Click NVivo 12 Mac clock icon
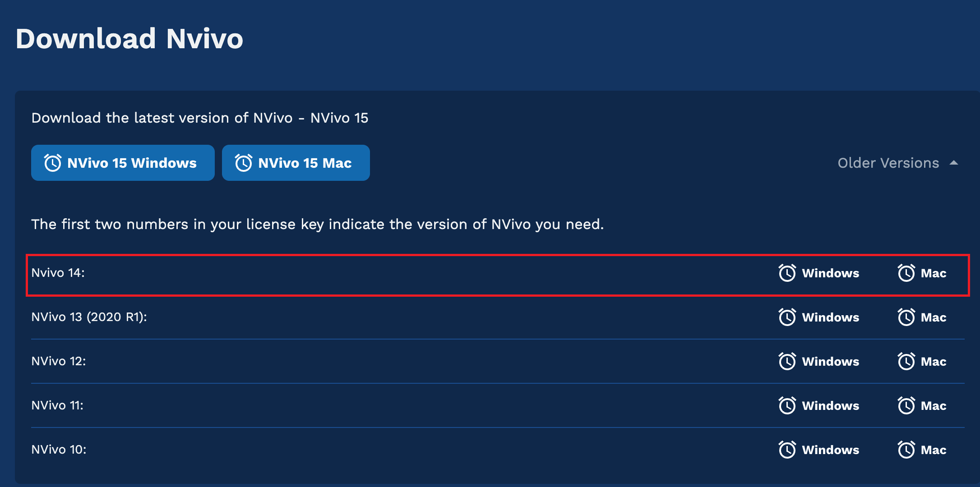This screenshot has width=980, height=487. [906, 361]
